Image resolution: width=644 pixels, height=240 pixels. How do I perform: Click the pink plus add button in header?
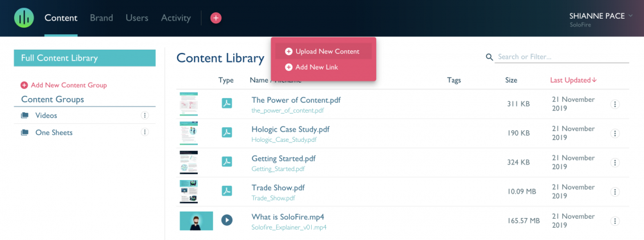click(x=216, y=17)
